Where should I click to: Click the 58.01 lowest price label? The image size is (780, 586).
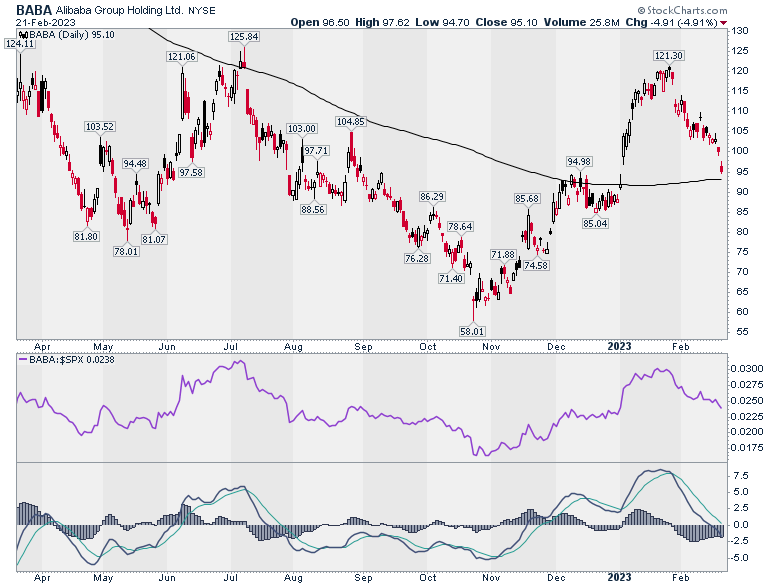click(473, 331)
